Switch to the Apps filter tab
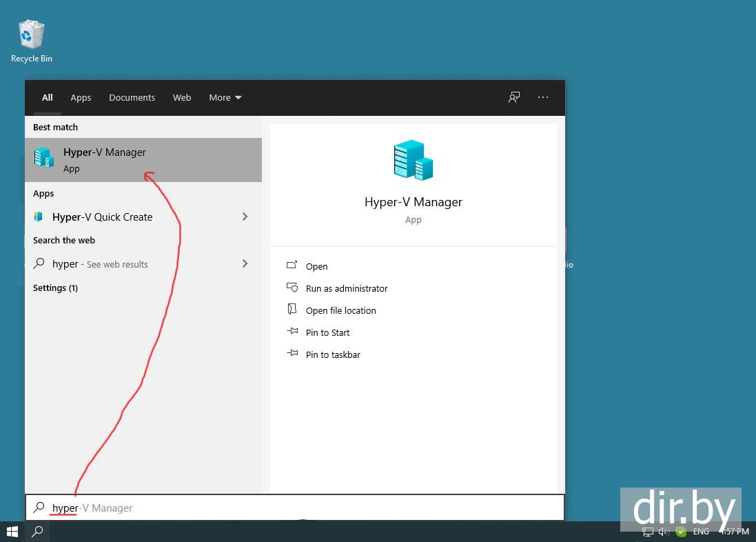756x542 pixels. (x=81, y=97)
